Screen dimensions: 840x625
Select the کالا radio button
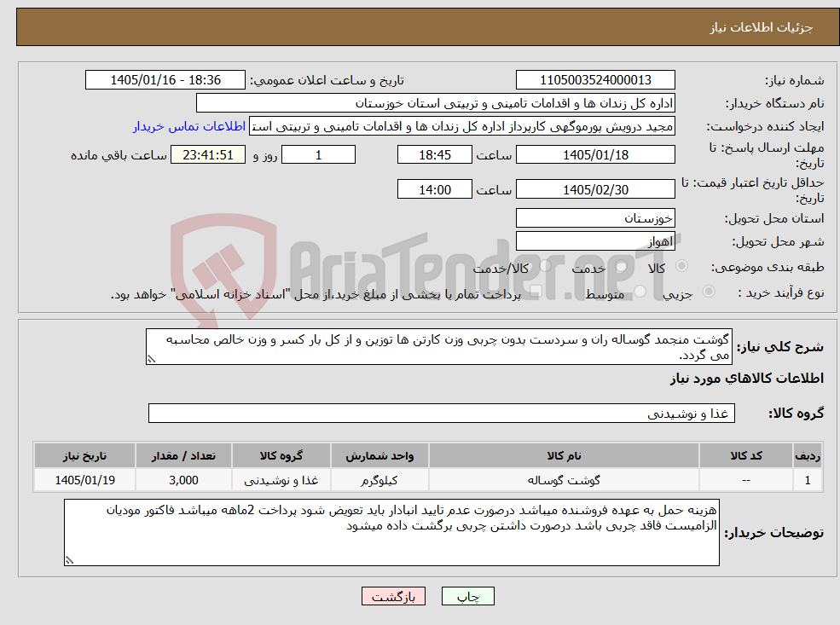click(x=682, y=266)
